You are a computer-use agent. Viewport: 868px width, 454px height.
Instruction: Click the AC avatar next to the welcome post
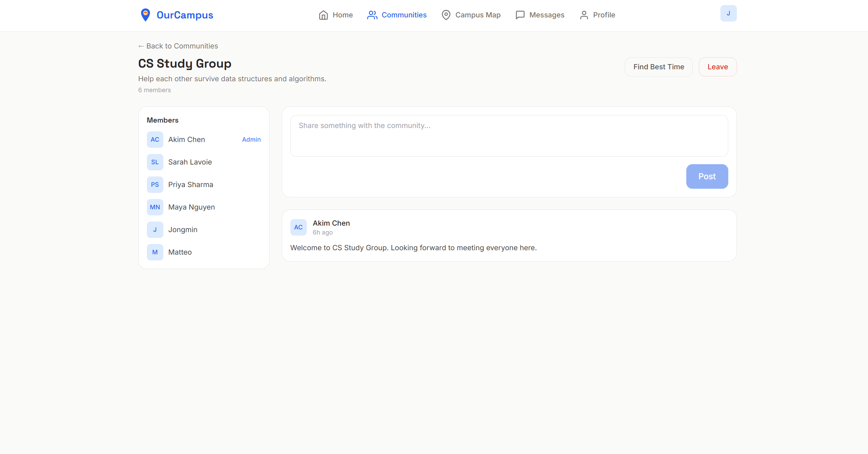click(298, 227)
